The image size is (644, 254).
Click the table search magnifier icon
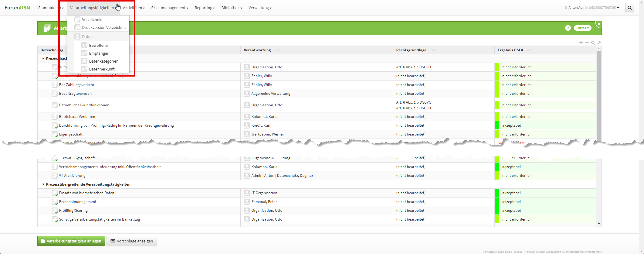point(593,43)
